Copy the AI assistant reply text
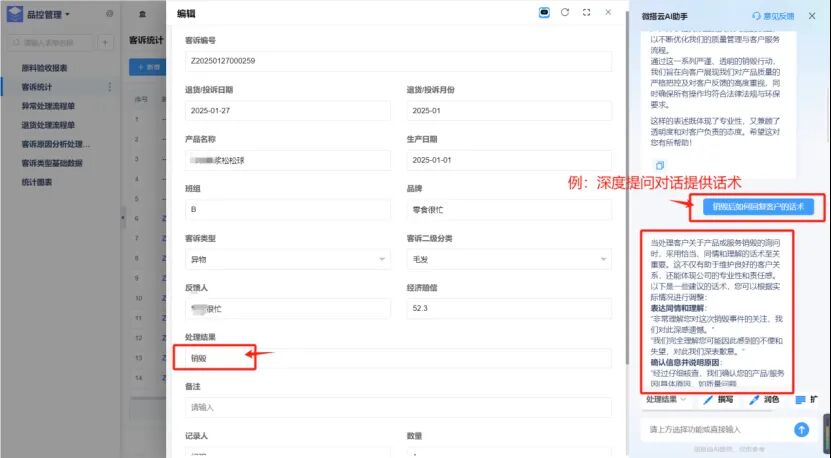The width and height of the screenshot is (831, 458). click(660, 165)
